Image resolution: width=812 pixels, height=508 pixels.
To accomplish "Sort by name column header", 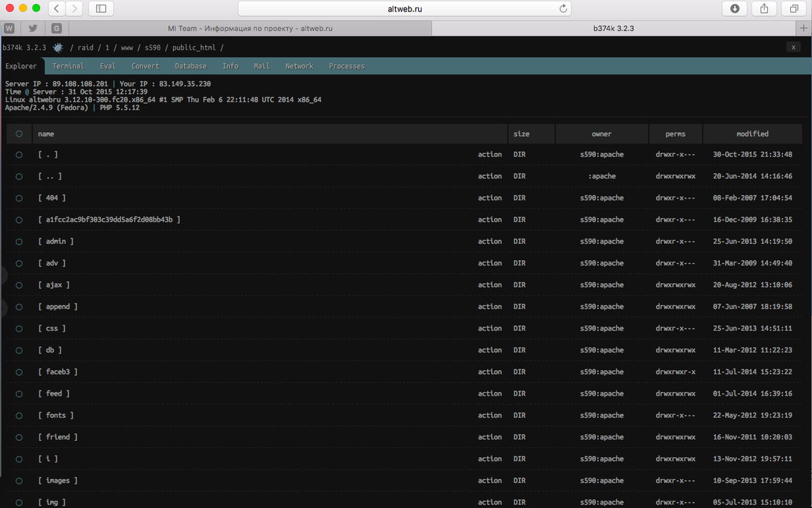I will pyautogui.click(x=270, y=134).
